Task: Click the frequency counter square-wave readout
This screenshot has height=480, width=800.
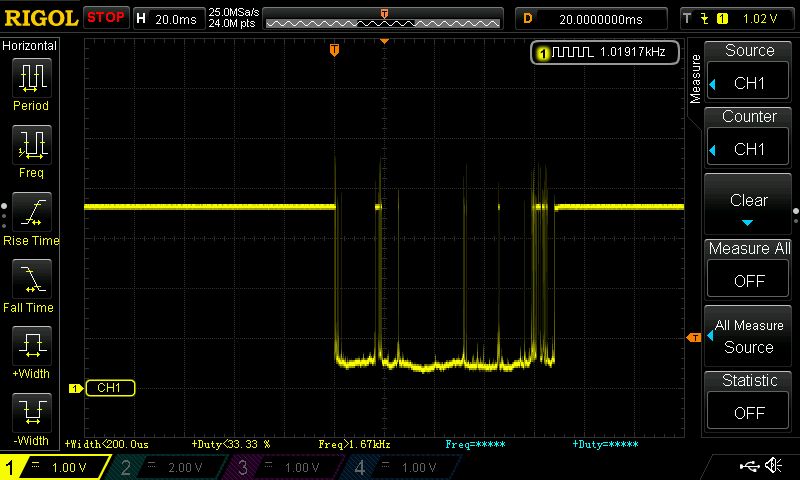Action: (x=605, y=53)
